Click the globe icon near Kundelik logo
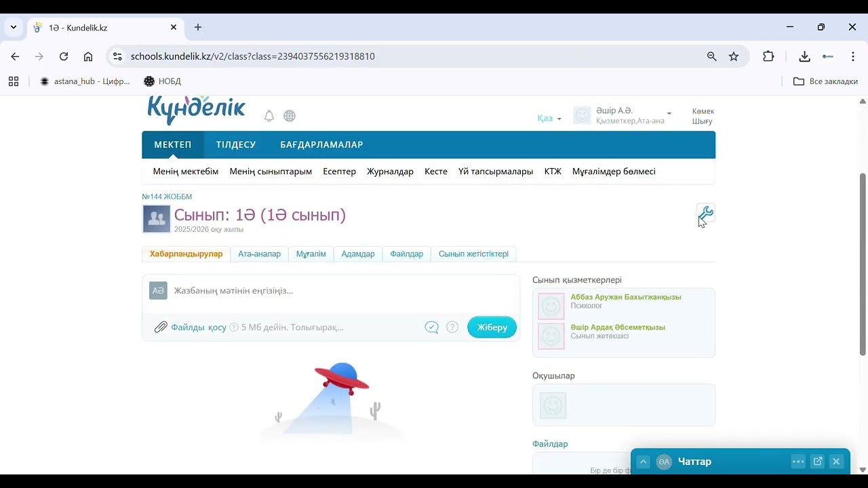Screen dimensions: 868x488 coord(290,116)
